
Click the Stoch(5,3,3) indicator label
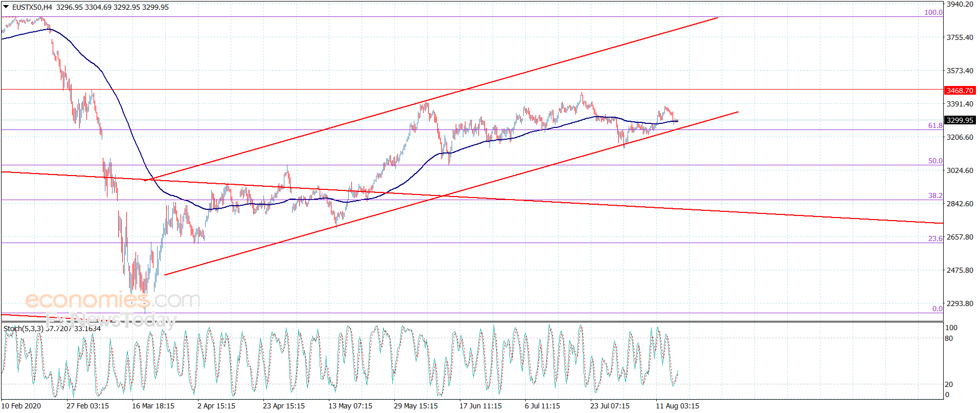(x=23, y=329)
